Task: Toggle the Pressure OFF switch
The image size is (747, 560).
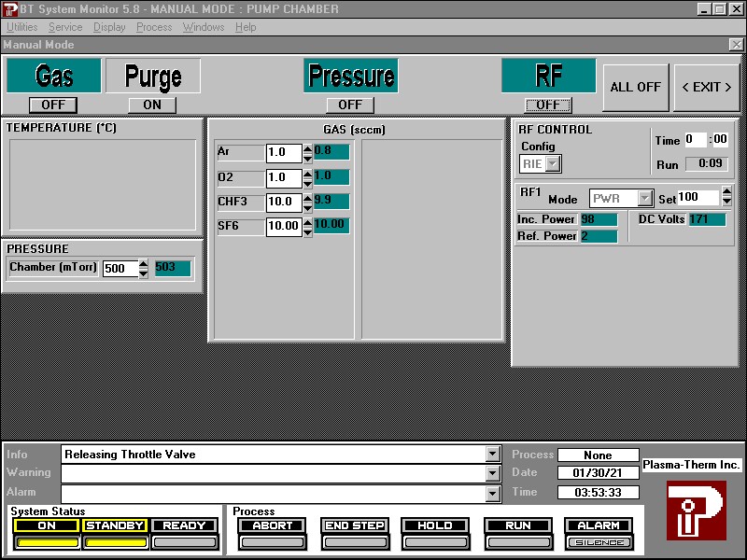Action: click(350, 105)
